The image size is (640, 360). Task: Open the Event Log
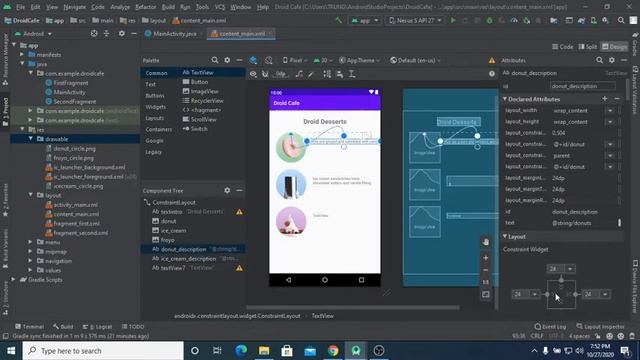550,327
